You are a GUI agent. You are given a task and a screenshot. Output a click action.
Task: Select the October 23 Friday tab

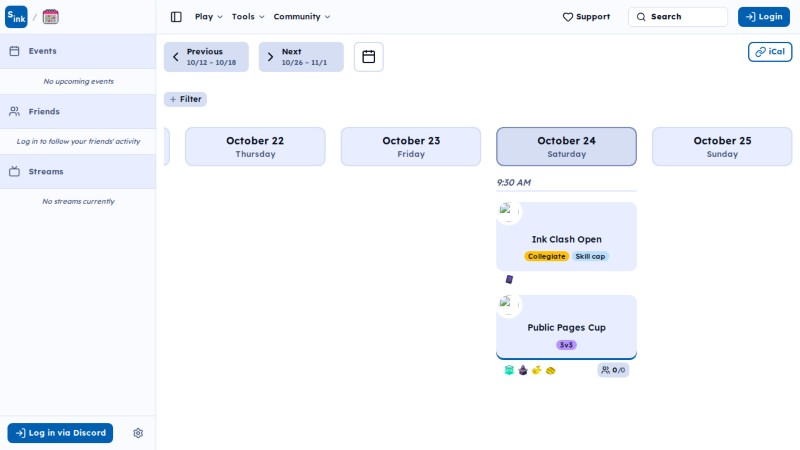tap(411, 146)
